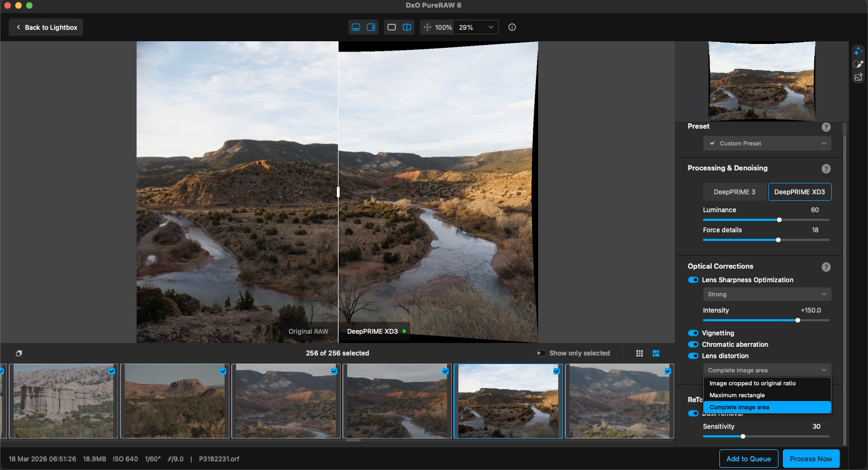Image resolution: width=868 pixels, height=470 pixels.
Task: Adjust the Luminance slider handle
Action: (780, 220)
